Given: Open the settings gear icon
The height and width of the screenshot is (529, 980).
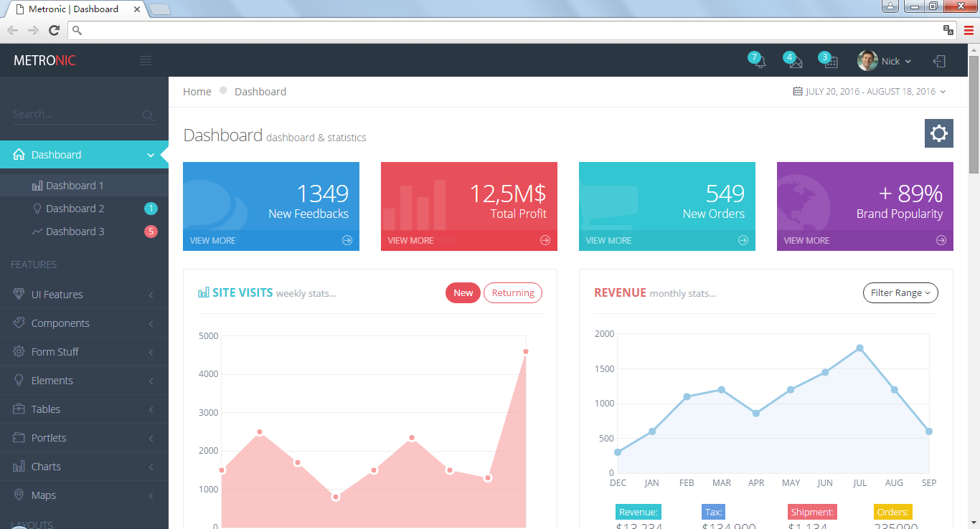Looking at the screenshot, I should [938, 133].
